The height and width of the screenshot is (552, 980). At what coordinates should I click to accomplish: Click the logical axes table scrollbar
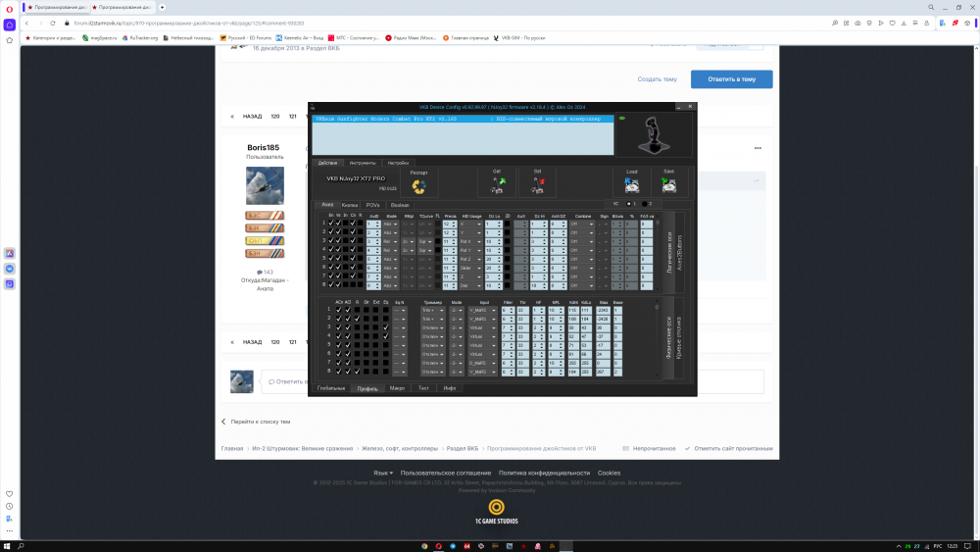coord(657,253)
